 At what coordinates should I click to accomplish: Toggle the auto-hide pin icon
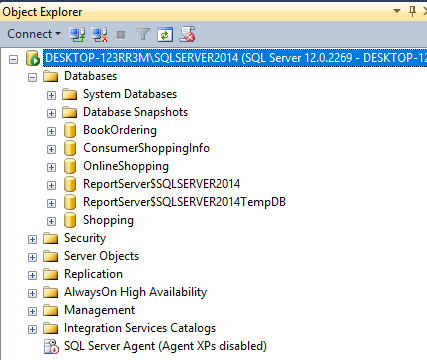(412, 11)
